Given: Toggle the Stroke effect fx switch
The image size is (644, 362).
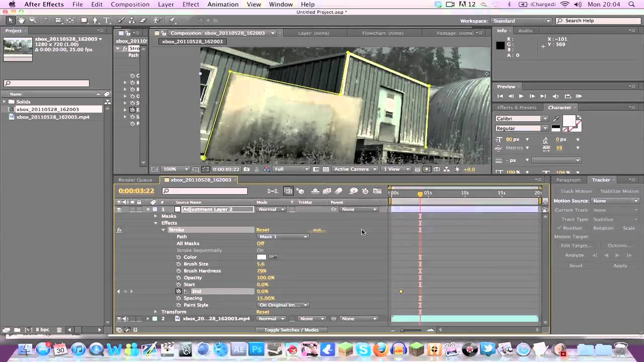Looking at the screenshot, I should pos(119,230).
